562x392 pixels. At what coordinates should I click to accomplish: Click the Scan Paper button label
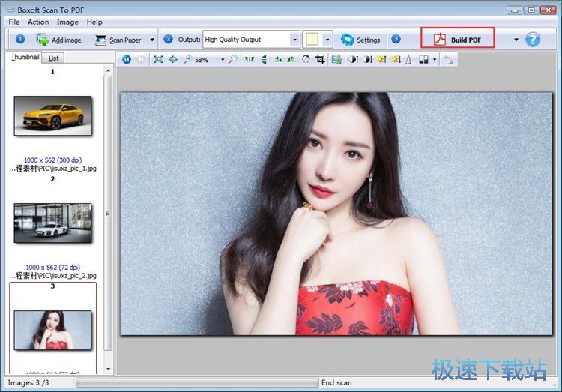[x=125, y=40]
